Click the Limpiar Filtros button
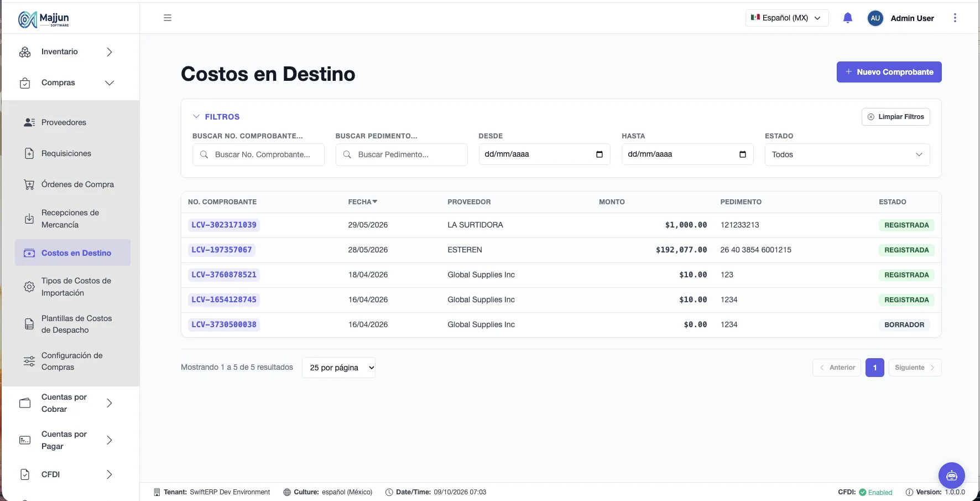Image resolution: width=980 pixels, height=501 pixels. (895, 117)
